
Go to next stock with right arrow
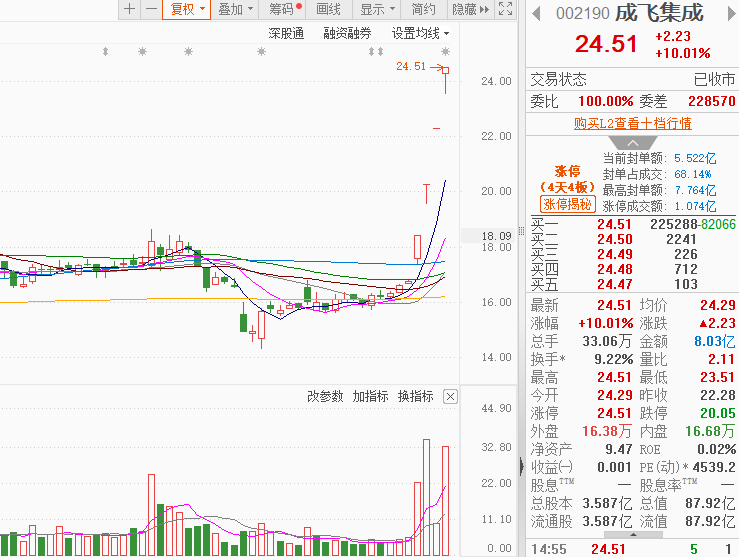click(731, 13)
